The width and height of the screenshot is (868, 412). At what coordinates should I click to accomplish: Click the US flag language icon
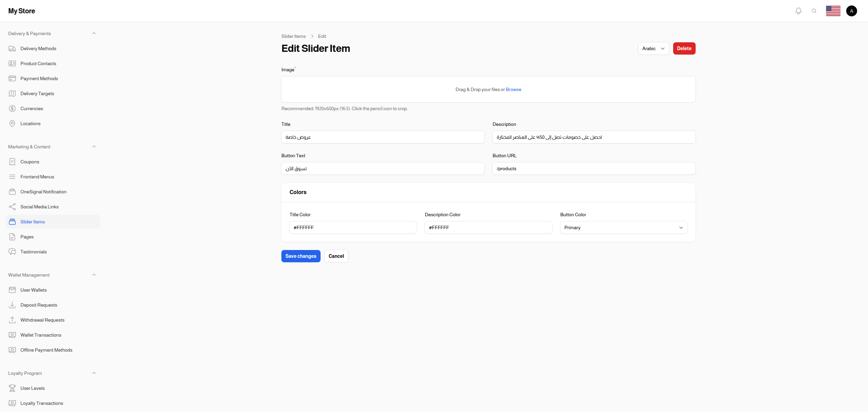click(x=833, y=11)
